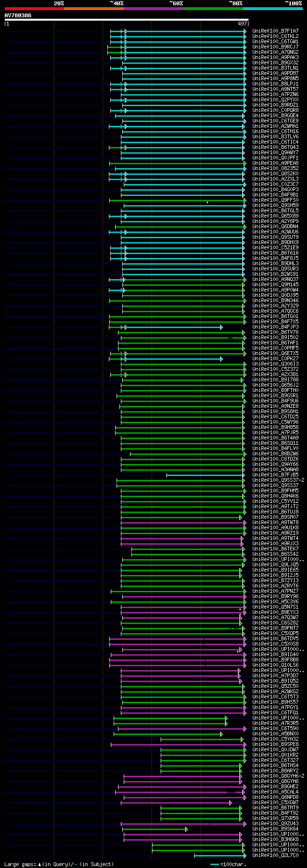Click the cyan ~100% identity legend segment
This screenshot has width=307, height=868.
(272, 9)
